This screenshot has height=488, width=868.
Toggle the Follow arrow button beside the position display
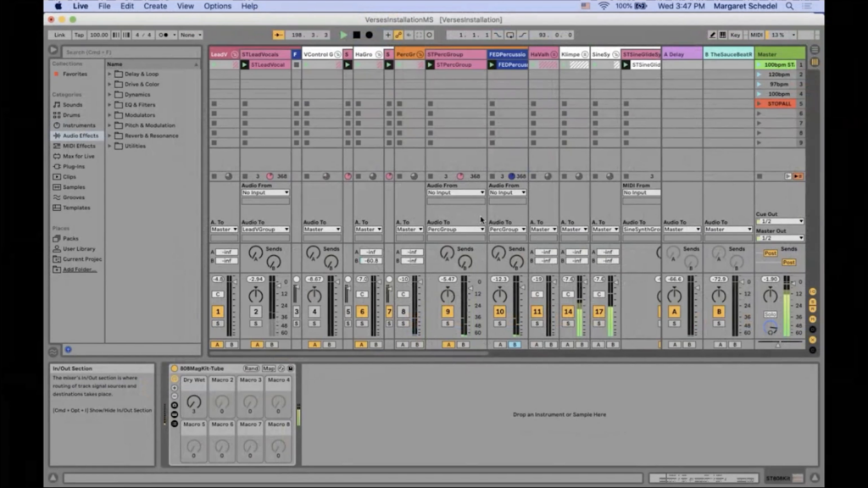tap(278, 35)
